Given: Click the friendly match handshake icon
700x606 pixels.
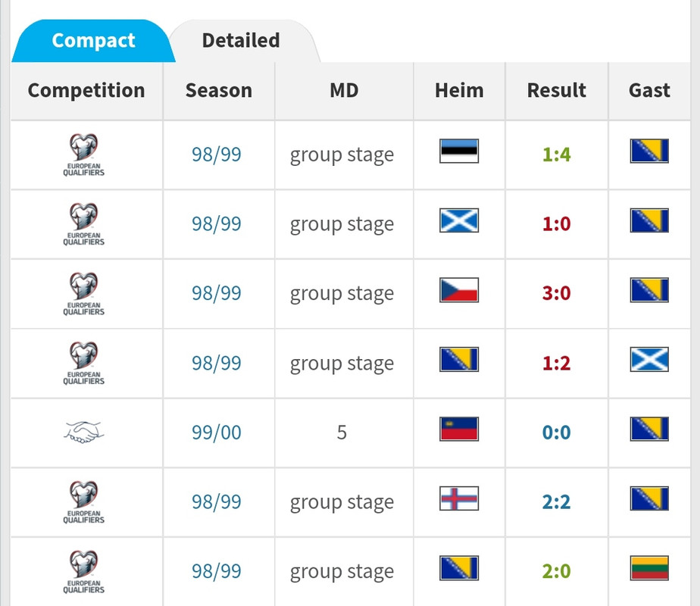Looking at the screenshot, I should [x=84, y=433].
